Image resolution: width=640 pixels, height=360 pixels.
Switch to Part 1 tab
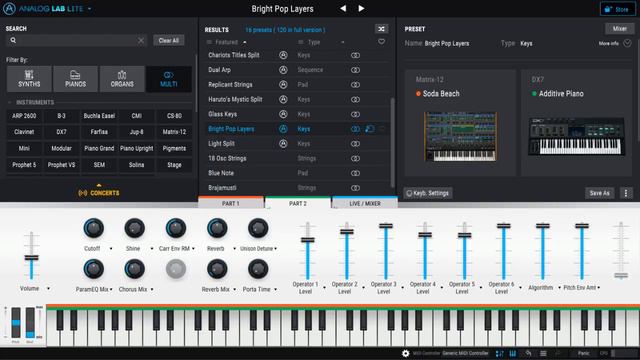click(x=231, y=203)
